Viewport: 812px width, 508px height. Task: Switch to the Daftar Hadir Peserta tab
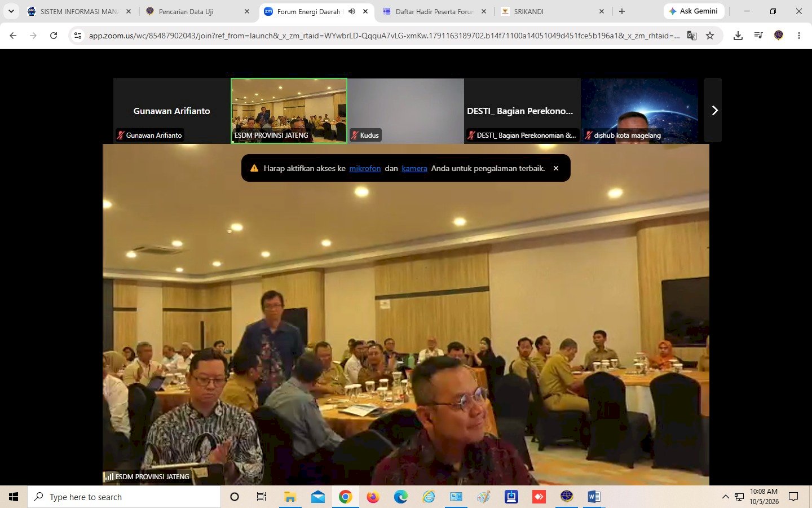[x=434, y=11]
